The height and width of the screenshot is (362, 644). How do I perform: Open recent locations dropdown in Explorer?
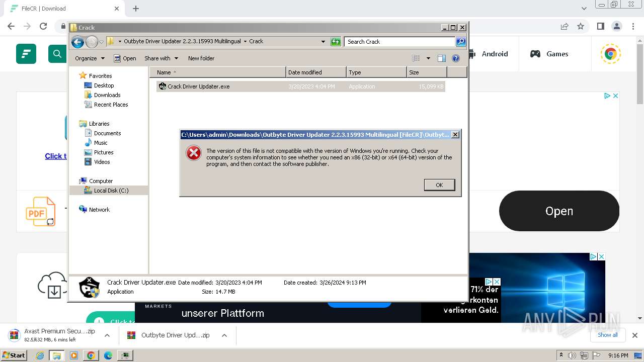click(x=102, y=42)
